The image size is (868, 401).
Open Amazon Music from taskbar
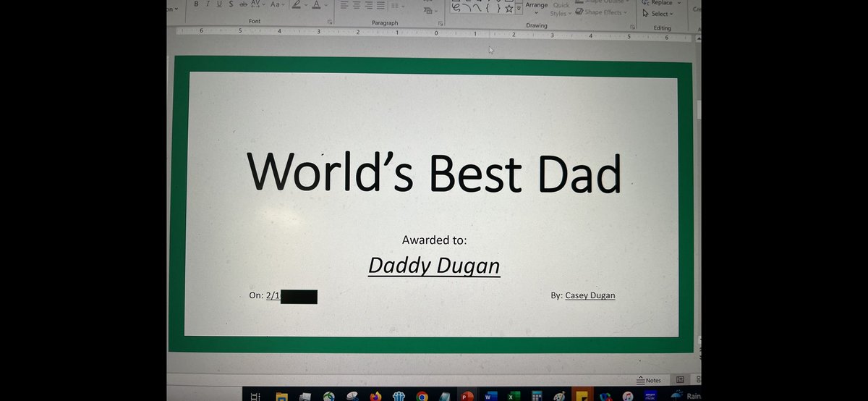pos(650,396)
